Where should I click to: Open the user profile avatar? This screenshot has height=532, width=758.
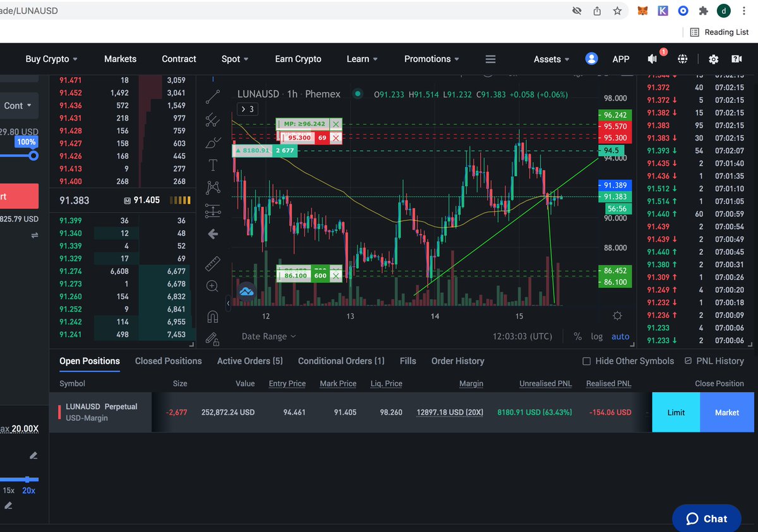click(x=591, y=59)
